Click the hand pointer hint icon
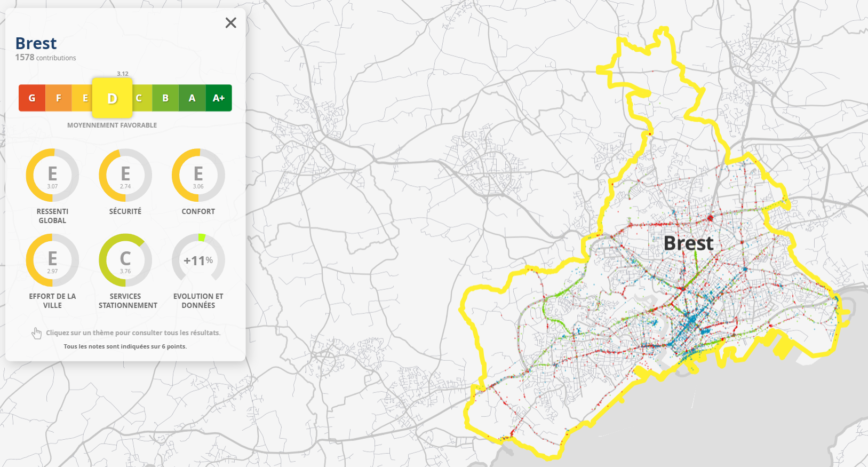Image resolution: width=868 pixels, height=467 pixels. point(36,333)
